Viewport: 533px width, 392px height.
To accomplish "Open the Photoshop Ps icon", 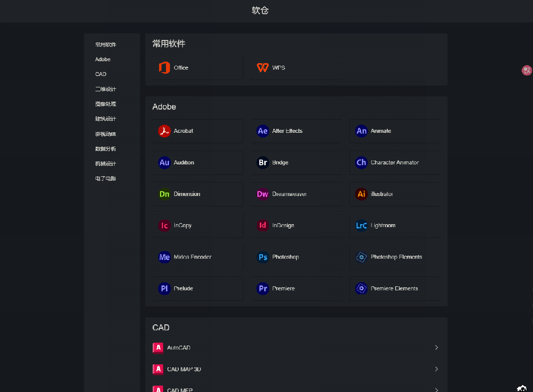I will [x=263, y=257].
